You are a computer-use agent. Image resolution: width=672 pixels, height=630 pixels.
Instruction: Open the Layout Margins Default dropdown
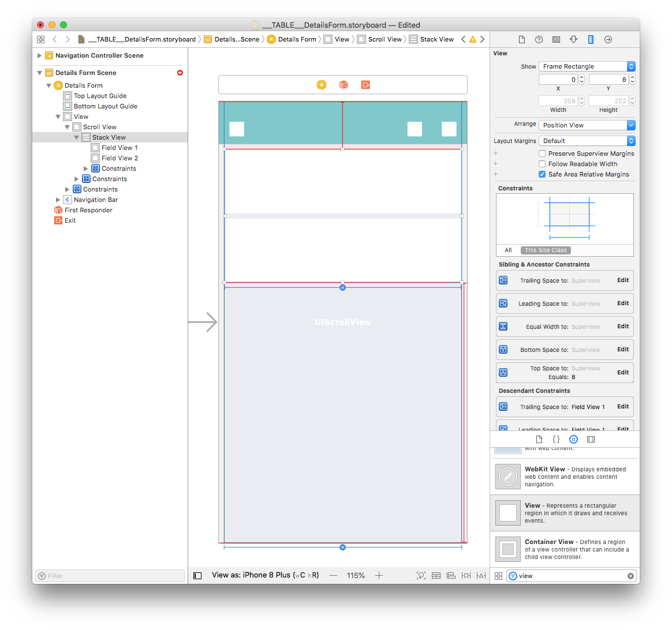(587, 141)
